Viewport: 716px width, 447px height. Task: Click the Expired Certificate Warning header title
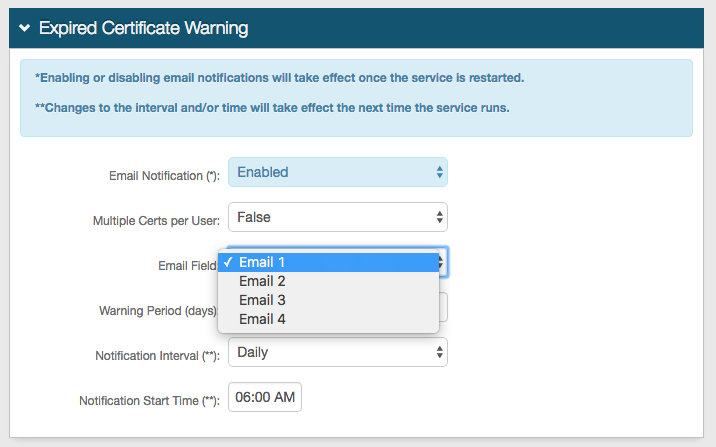pyautogui.click(x=143, y=29)
